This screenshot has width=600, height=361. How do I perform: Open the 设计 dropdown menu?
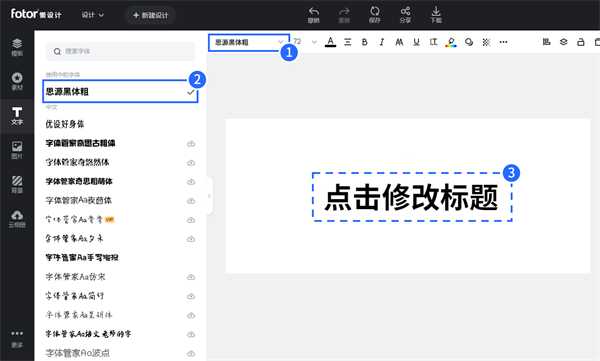92,15
